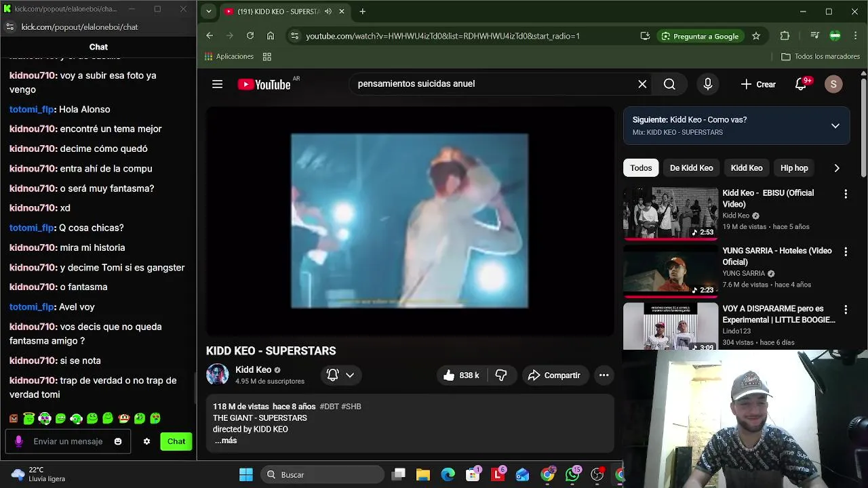Open more actions ellipsis under video

pyautogui.click(x=604, y=375)
